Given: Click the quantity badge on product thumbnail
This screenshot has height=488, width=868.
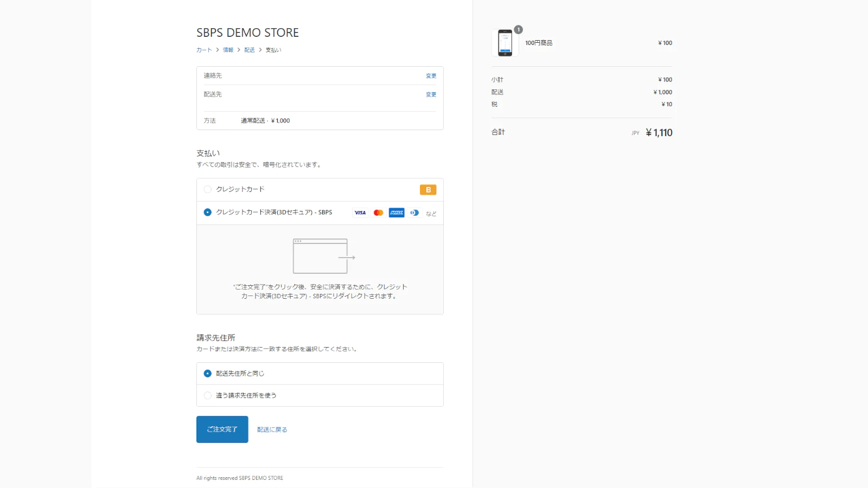Looking at the screenshot, I should coord(519,30).
